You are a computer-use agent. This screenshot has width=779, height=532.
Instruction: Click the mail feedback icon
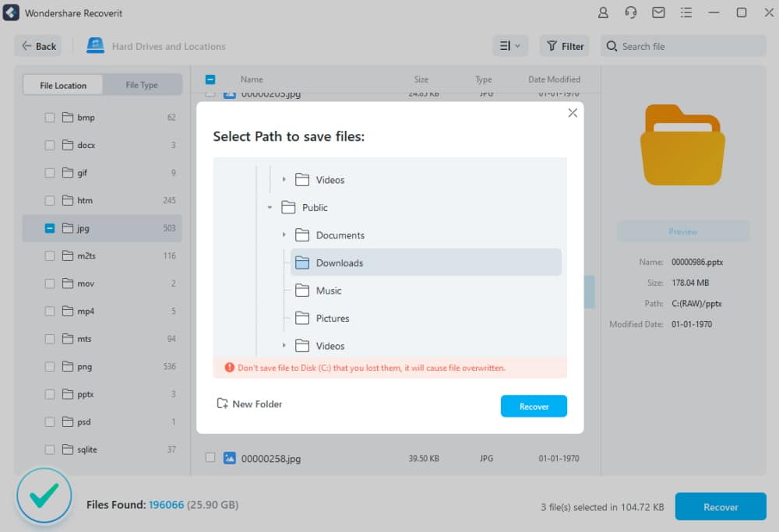click(658, 13)
